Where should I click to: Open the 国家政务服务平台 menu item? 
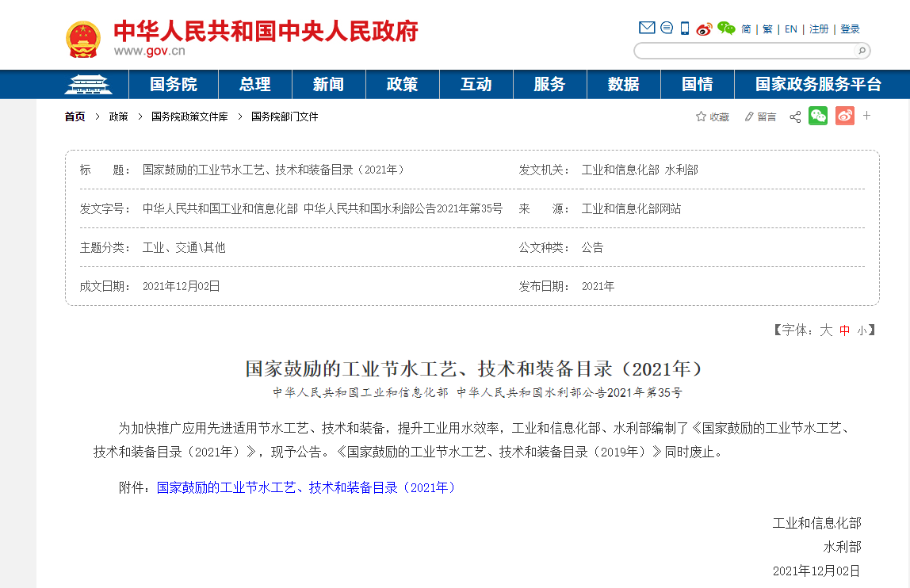(x=818, y=85)
